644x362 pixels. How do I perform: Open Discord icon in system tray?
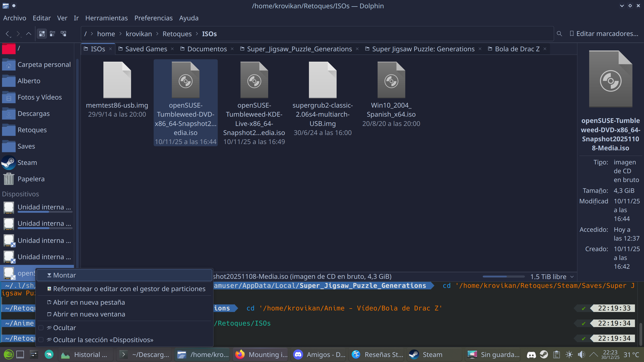(x=531, y=355)
